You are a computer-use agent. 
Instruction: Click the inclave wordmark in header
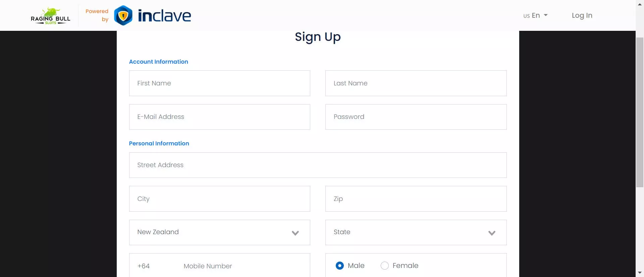[x=164, y=16]
